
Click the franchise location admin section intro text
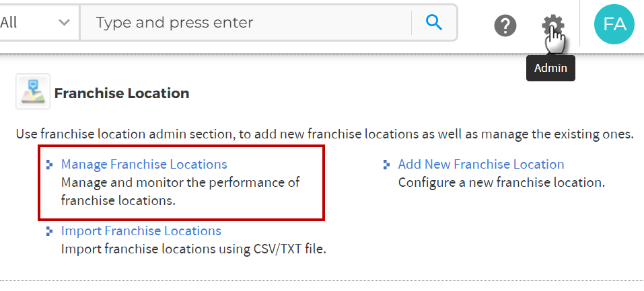coord(324,134)
